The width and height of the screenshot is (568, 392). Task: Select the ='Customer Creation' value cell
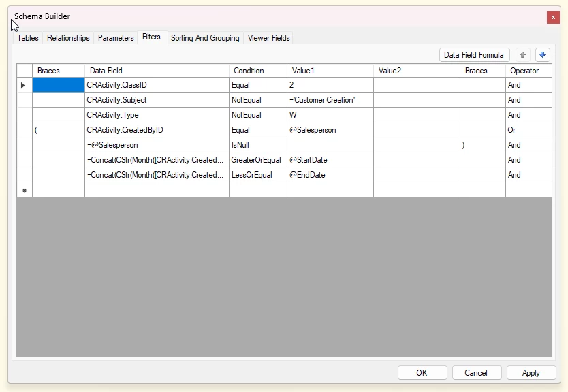pyautogui.click(x=330, y=100)
